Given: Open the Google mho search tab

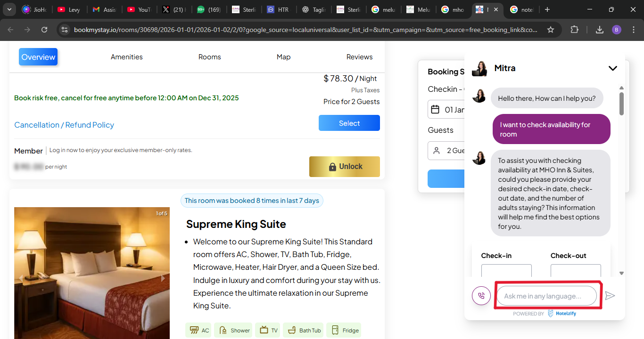Looking at the screenshot, I should pyautogui.click(x=454, y=9).
